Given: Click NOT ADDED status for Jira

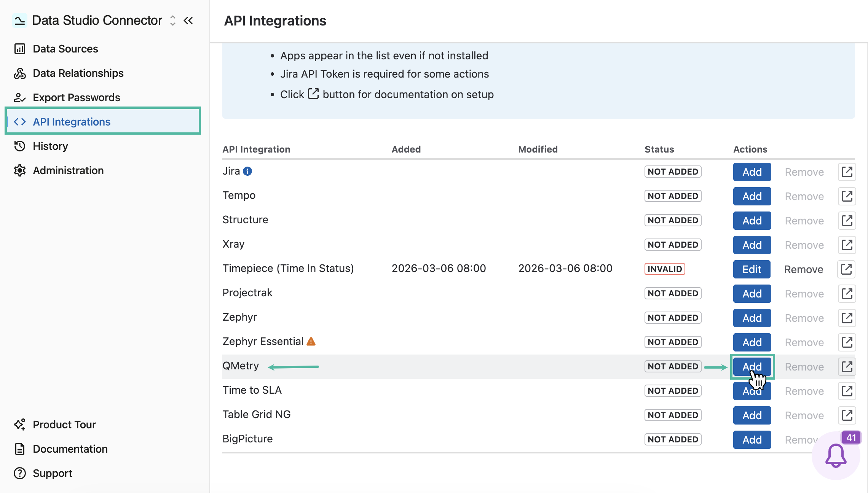Looking at the screenshot, I should (673, 172).
